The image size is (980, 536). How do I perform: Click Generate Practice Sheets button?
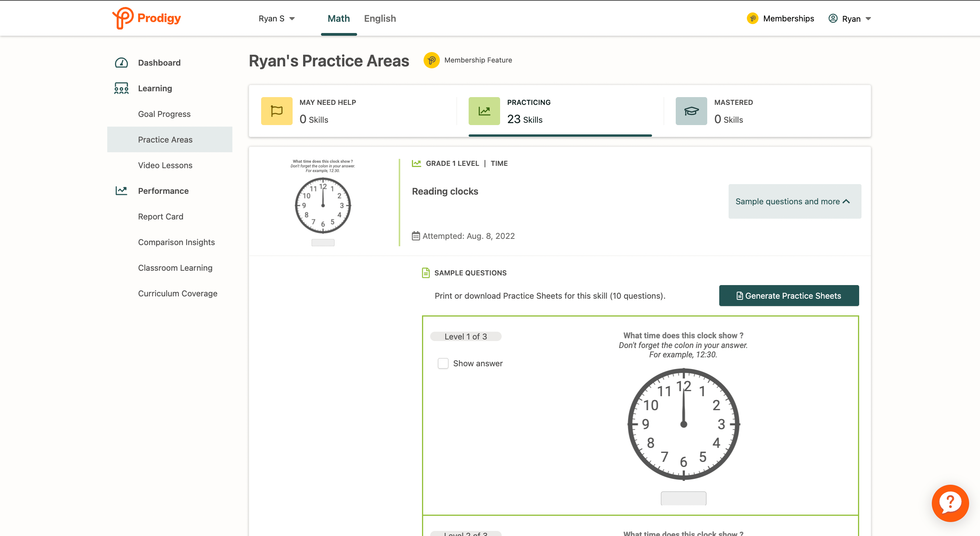click(789, 296)
